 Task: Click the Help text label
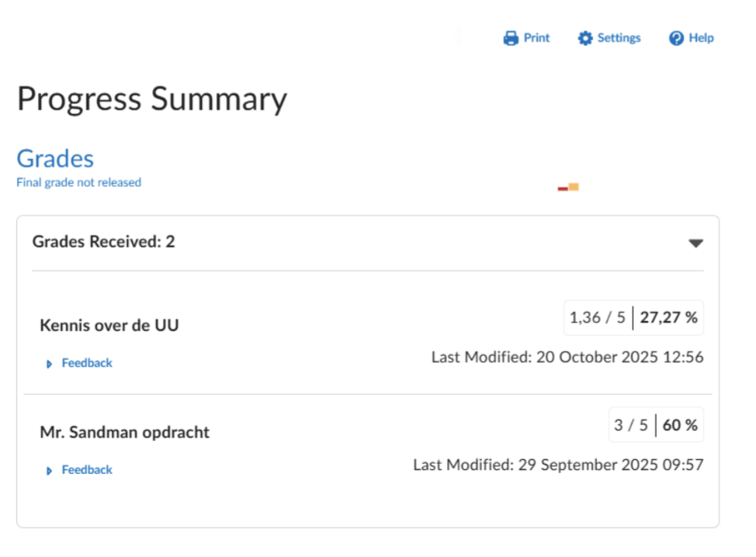point(701,38)
